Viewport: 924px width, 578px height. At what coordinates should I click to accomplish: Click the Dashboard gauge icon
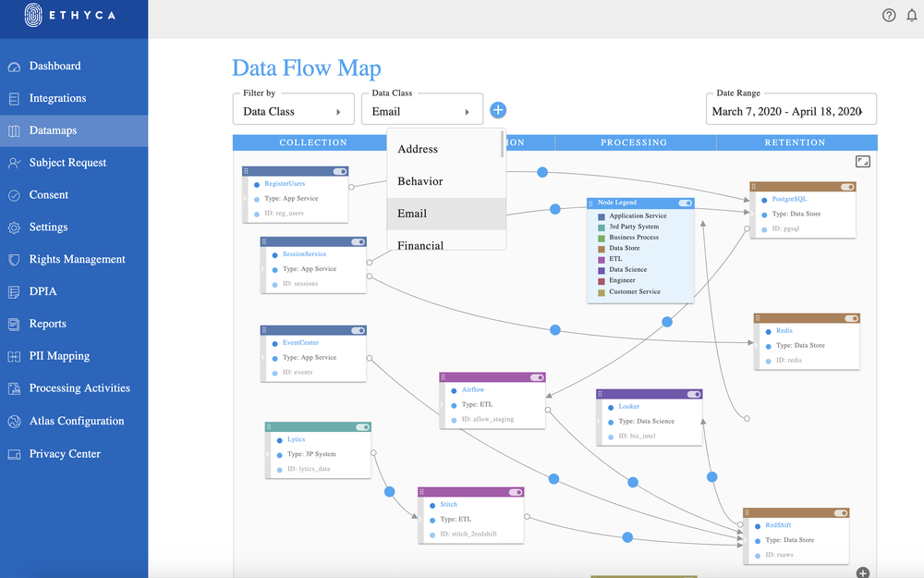coord(14,67)
